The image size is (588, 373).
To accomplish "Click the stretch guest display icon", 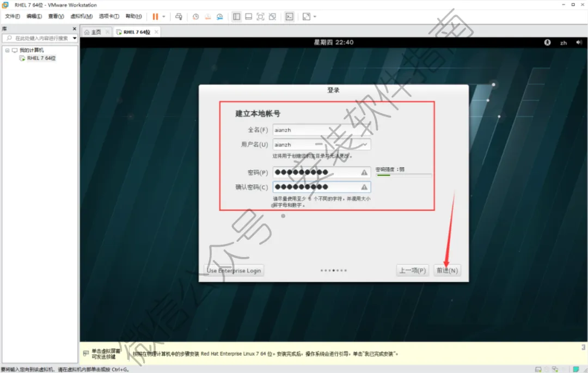I will pos(307,16).
